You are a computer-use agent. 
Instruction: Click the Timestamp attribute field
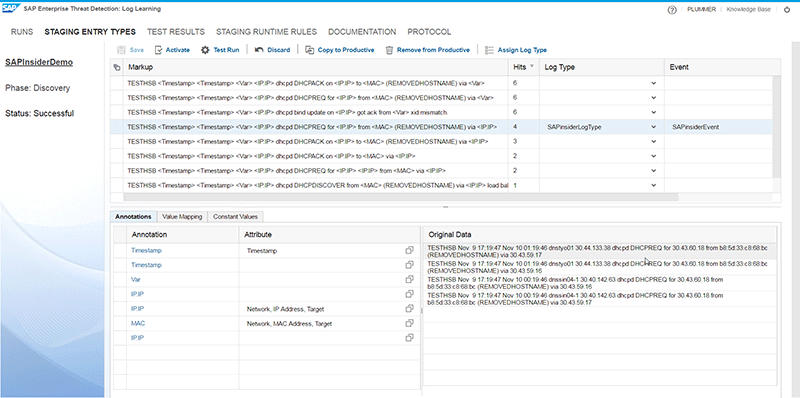click(321, 251)
